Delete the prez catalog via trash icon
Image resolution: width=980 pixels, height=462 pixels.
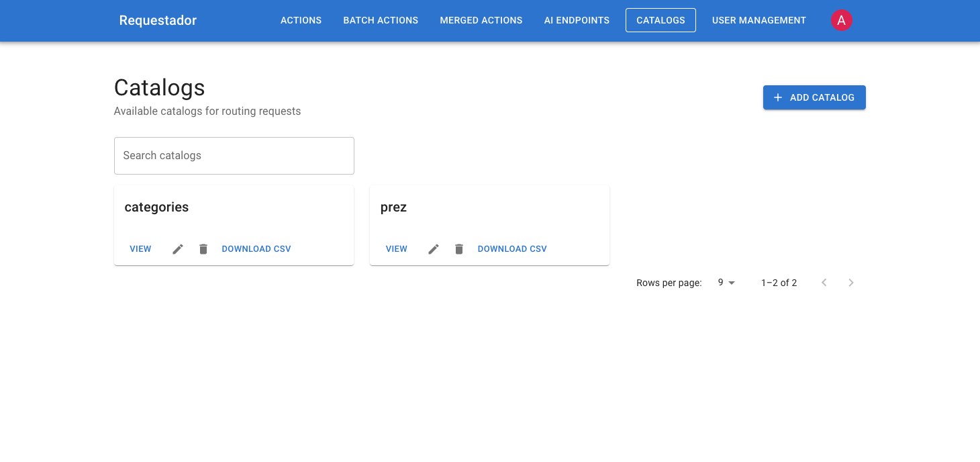tap(459, 249)
